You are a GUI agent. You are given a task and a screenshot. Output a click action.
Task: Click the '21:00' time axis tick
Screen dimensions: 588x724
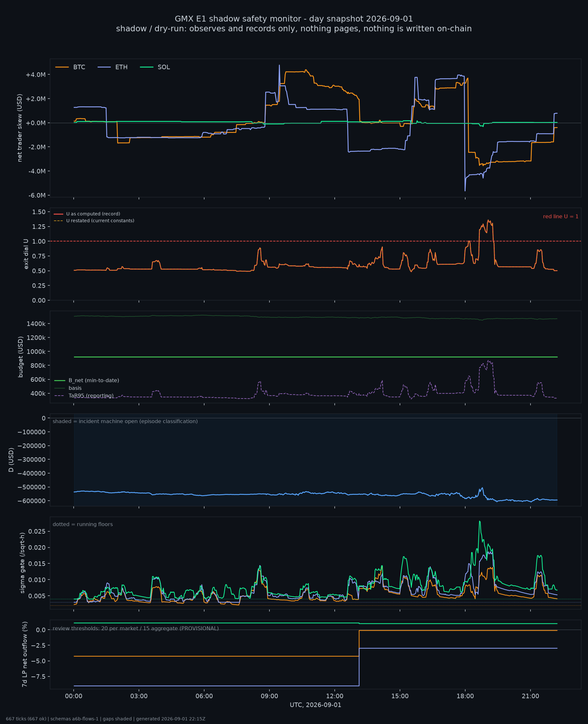[x=530, y=696]
